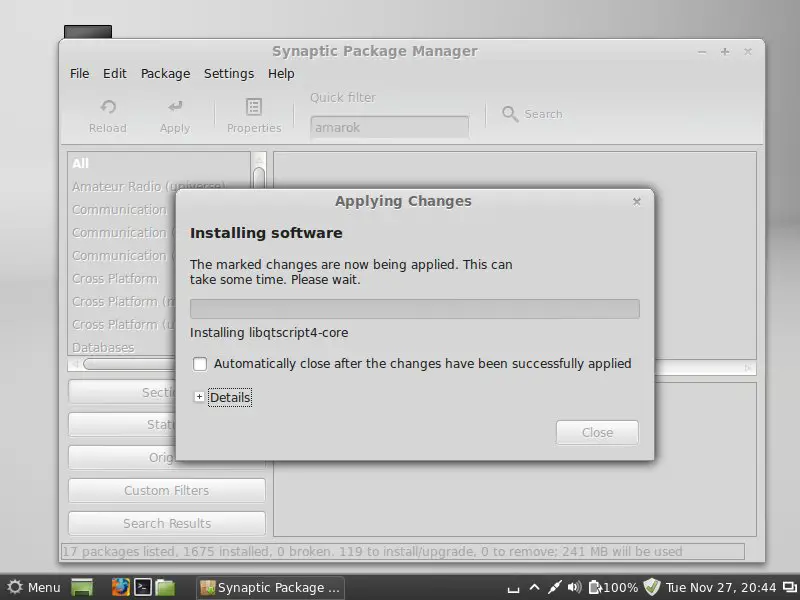
Task: Click the Quick filter field containing amarok
Action: tap(389, 128)
